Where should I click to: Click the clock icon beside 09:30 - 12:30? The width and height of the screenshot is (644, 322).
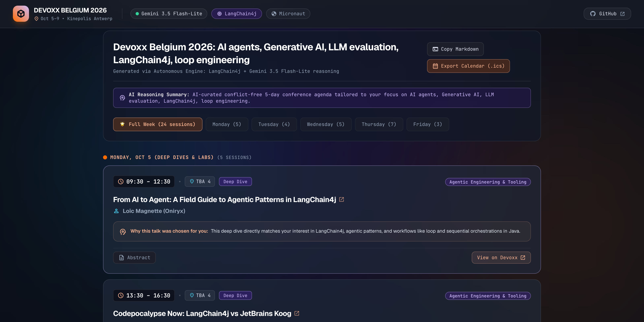pos(121,182)
